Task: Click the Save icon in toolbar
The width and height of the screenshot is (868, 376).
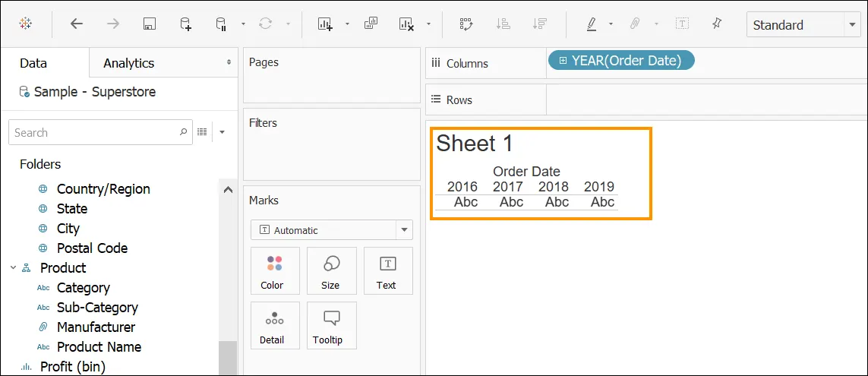Action: click(150, 24)
